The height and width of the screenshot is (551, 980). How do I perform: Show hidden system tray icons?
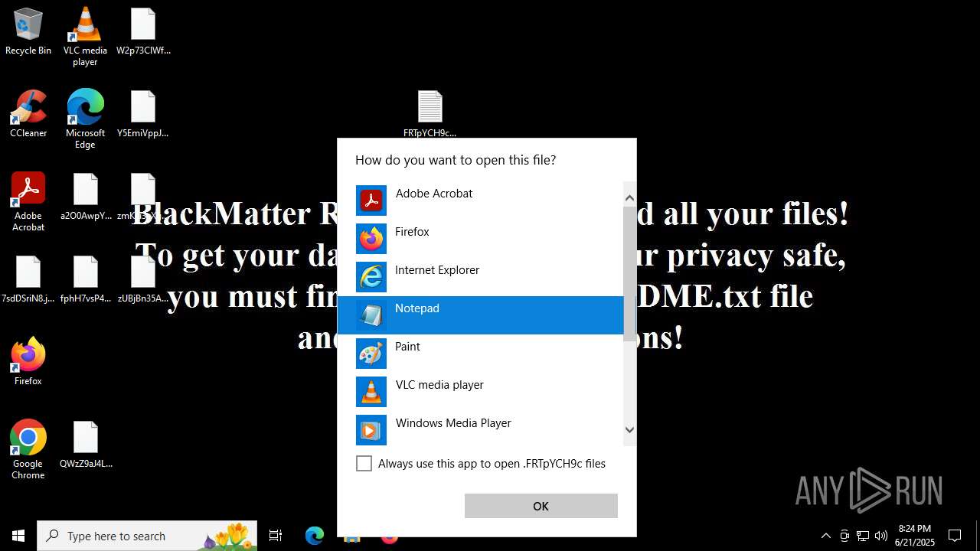[825, 536]
